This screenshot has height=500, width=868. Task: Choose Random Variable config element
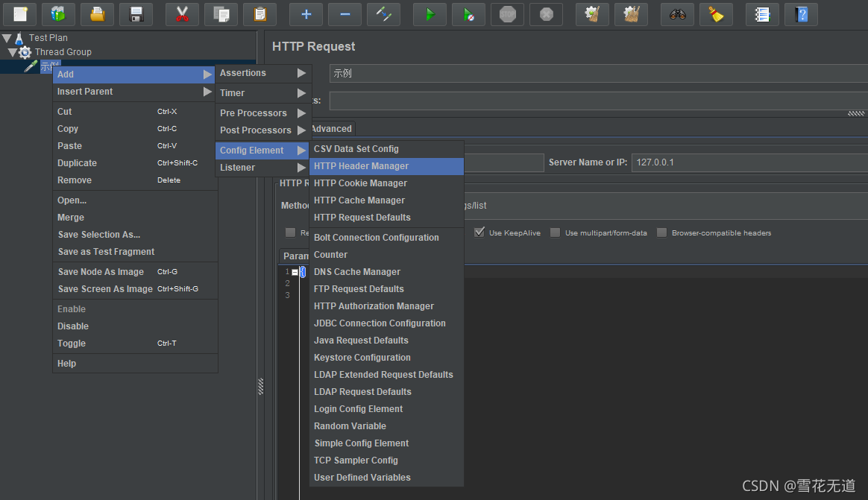pos(386,426)
